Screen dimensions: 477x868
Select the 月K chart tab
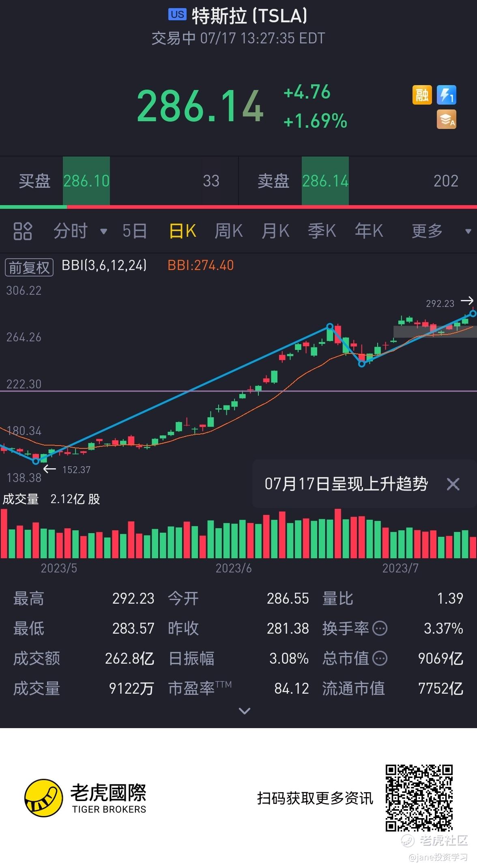275,231
